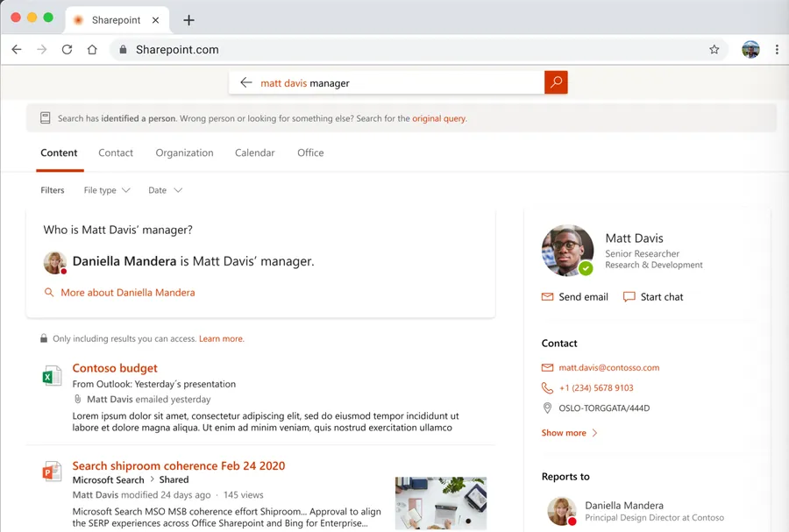Screen dimensions: 789x532
Task: Click the envelope icon next to matt.davis email
Action: pos(547,367)
